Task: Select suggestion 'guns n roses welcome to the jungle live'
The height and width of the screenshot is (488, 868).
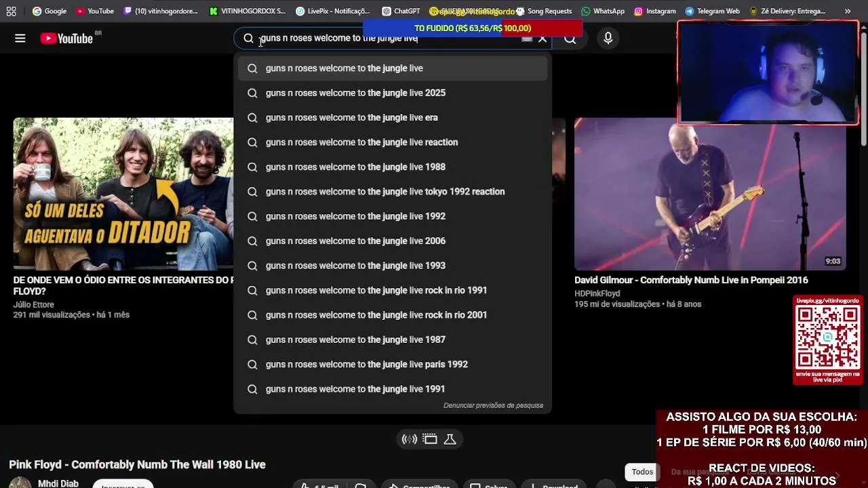Action: coord(393,68)
